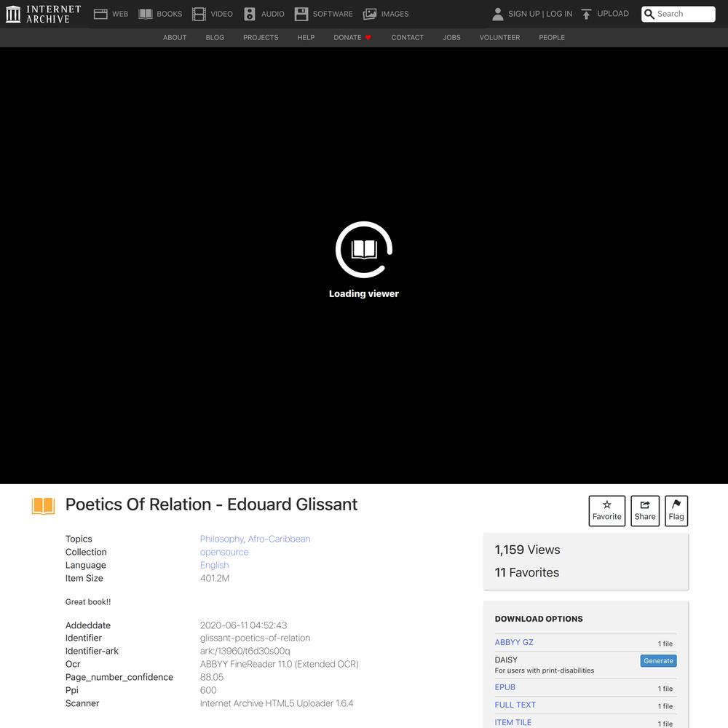Click the Item Size value 401.2M

(215, 578)
